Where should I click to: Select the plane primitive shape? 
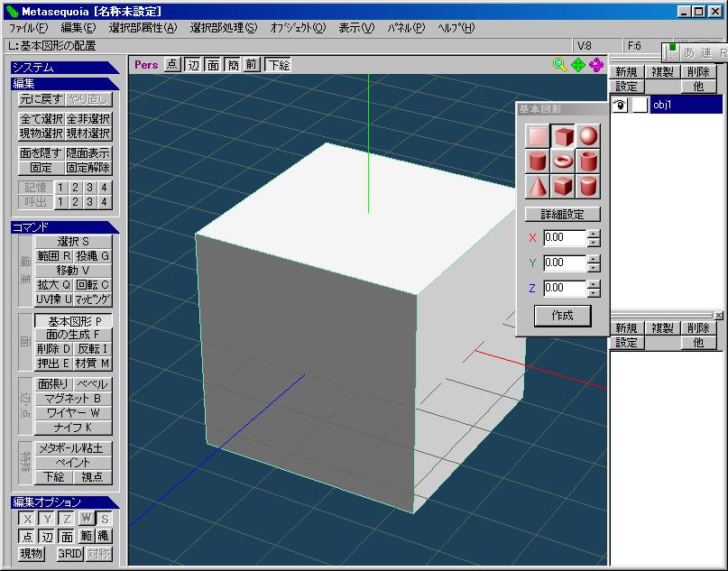coord(538,136)
